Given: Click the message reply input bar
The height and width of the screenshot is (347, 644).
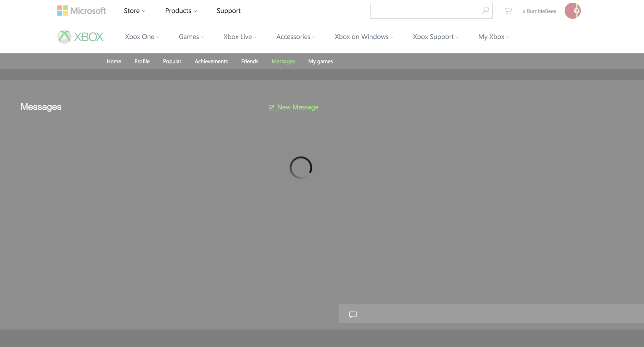Looking at the screenshot, I should coord(491,314).
